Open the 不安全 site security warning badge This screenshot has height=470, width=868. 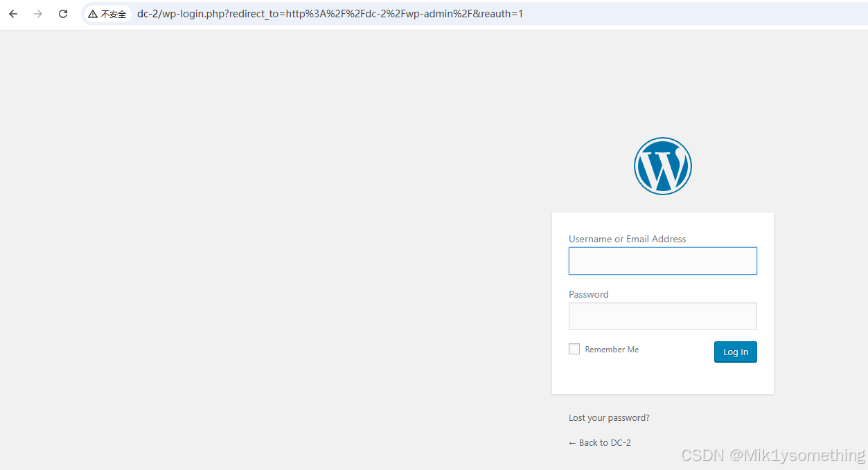[107, 14]
